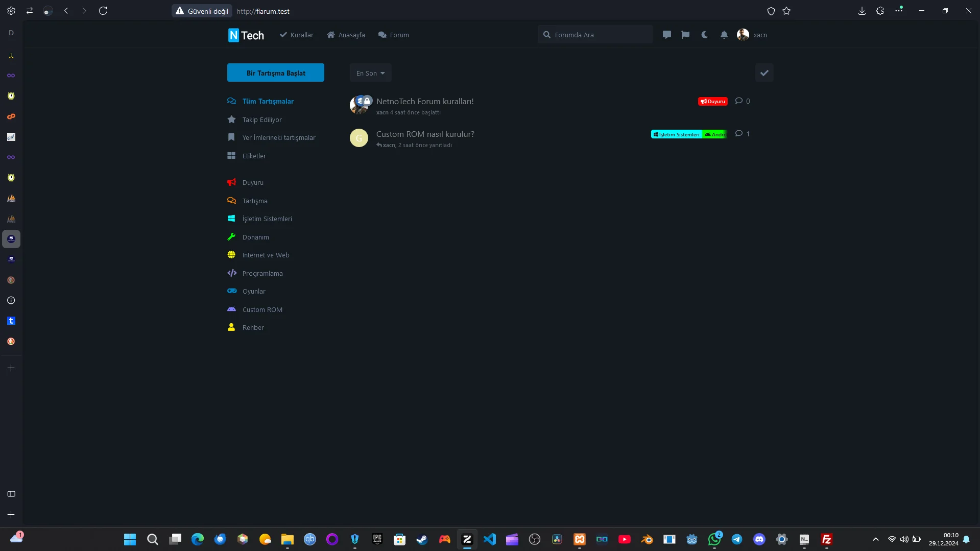Focus the Forumda Ara search field
This screenshot has width=980, height=551.
pyautogui.click(x=595, y=35)
